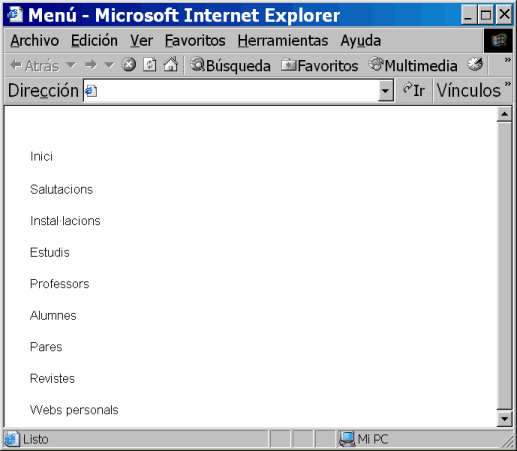Open the Archivo menu

35,41
